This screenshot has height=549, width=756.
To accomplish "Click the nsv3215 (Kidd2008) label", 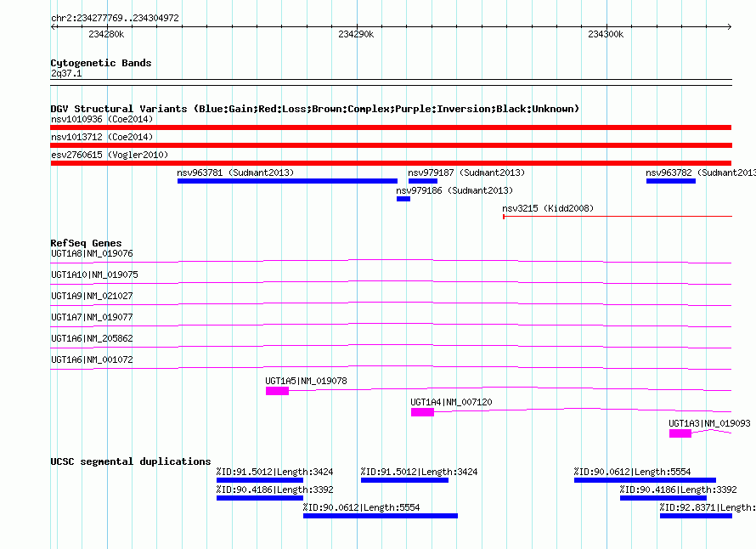I will pos(548,208).
